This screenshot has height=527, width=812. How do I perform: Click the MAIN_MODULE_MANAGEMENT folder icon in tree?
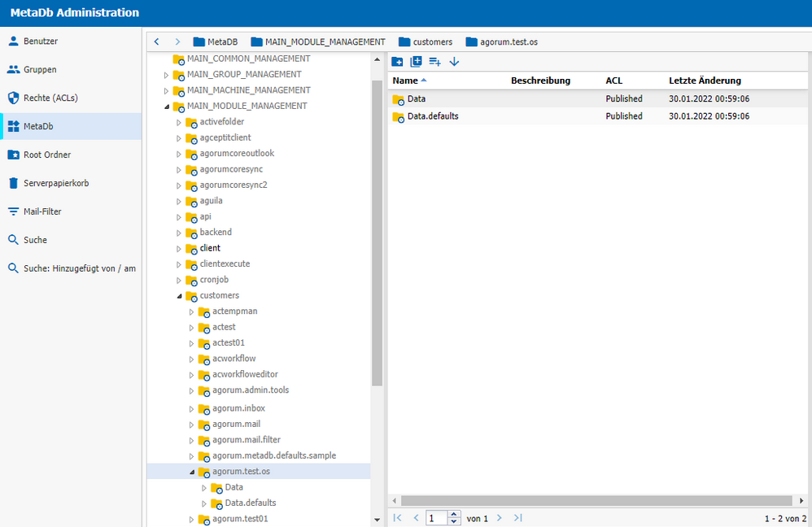179,107
